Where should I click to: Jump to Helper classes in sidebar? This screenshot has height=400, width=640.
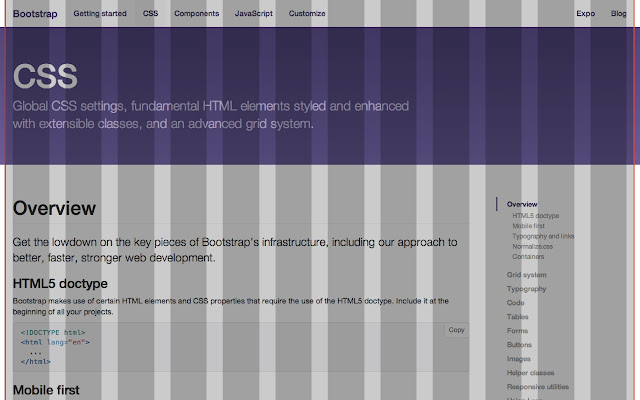(x=531, y=373)
